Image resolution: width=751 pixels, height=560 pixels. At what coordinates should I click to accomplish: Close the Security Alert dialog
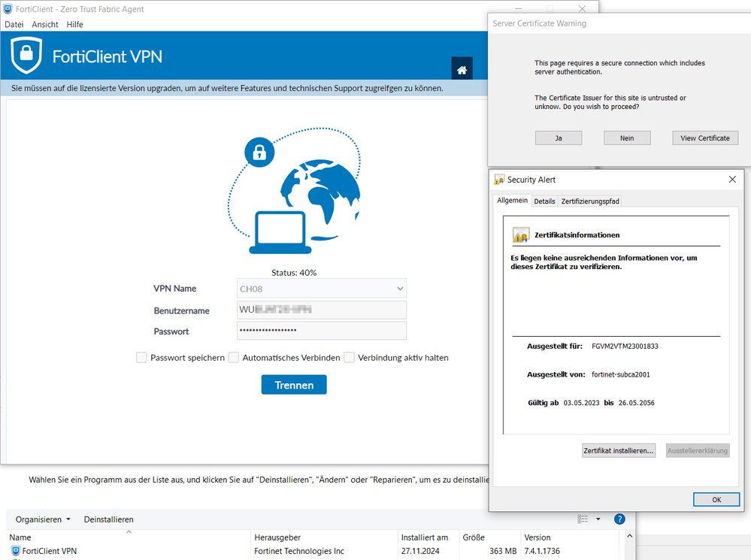tap(732, 179)
